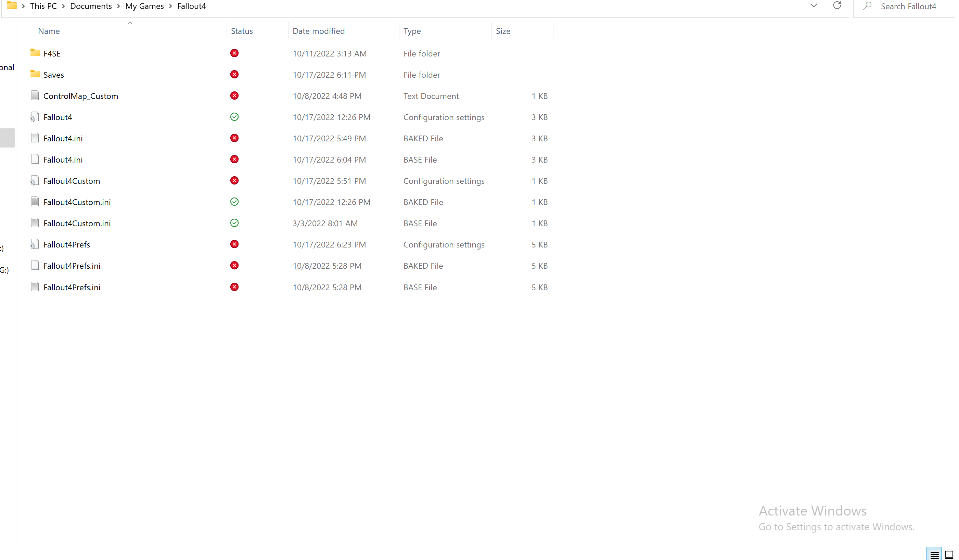
Task: Go to Documents in the address path
Action: coord(91,6)
